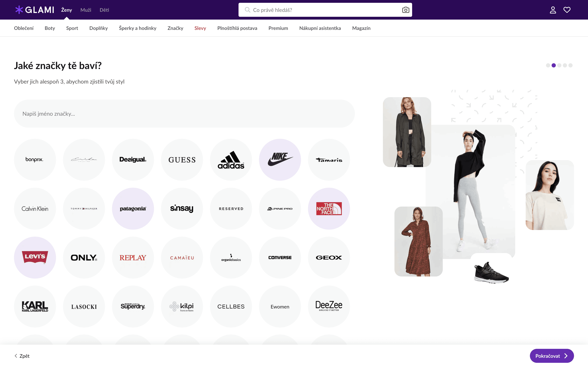Viewport: 588px width, 367px height.
Task: Deselect The North Face brand
Action: [329, 209]
